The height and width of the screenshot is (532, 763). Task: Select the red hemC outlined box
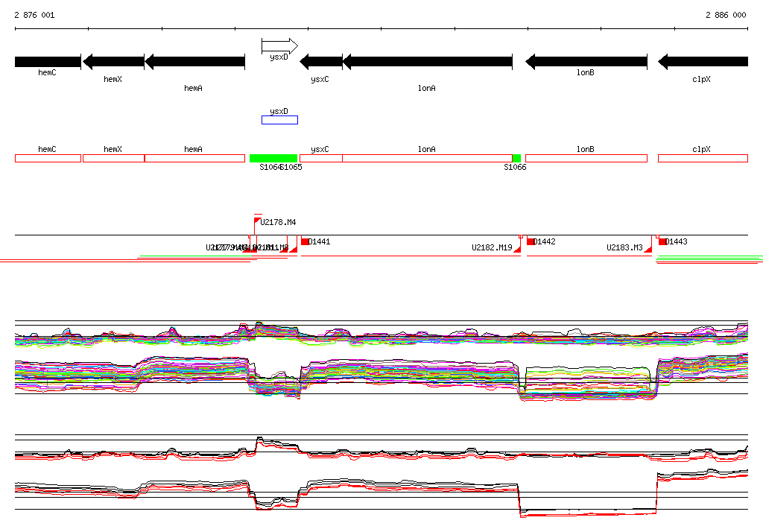48,158
